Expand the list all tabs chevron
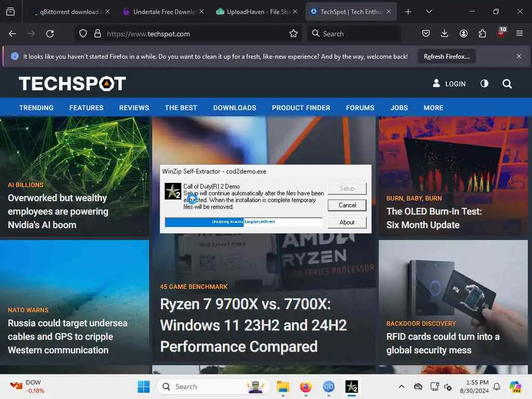 pyautogui.click(x=429, y=12)
